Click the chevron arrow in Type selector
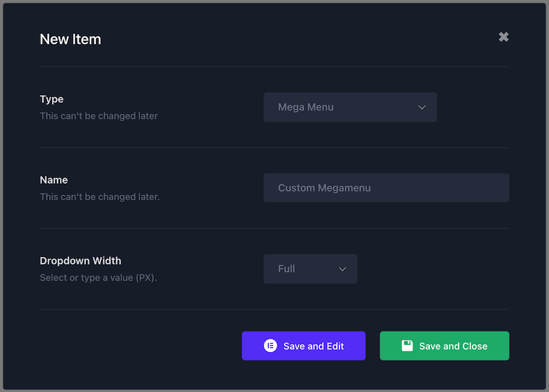The height and width of the screenshot is (392, 549). [422, 108]
